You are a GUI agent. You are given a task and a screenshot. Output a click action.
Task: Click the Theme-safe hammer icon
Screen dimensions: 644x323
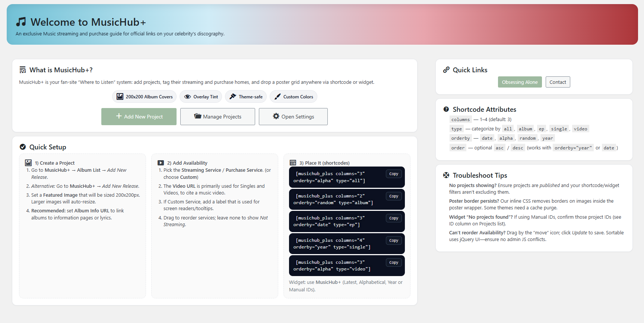[233, 96]
